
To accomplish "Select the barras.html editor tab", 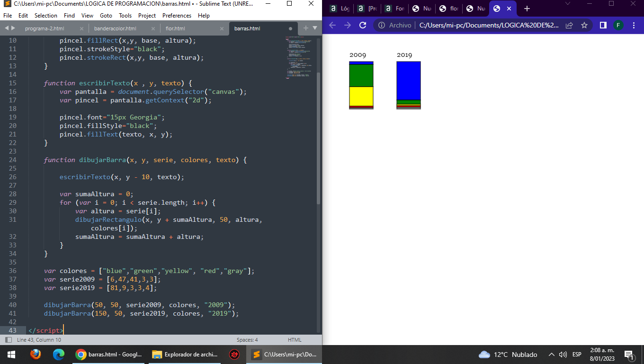I will pyautogui.click(x=247, y=28).
